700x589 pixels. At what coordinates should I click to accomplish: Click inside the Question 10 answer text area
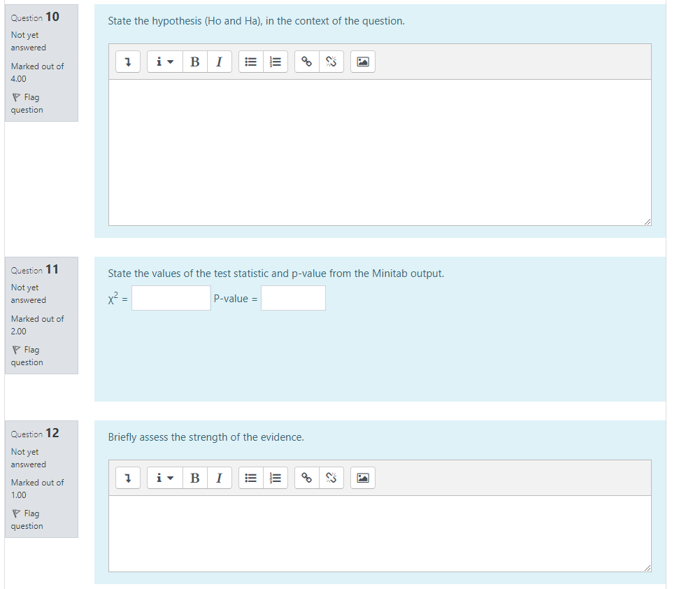point(380,152)
